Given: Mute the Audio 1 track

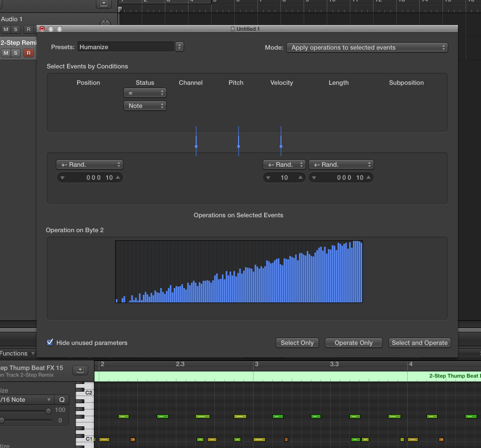Looking at the screenshot, I should [x=6, y=29].
